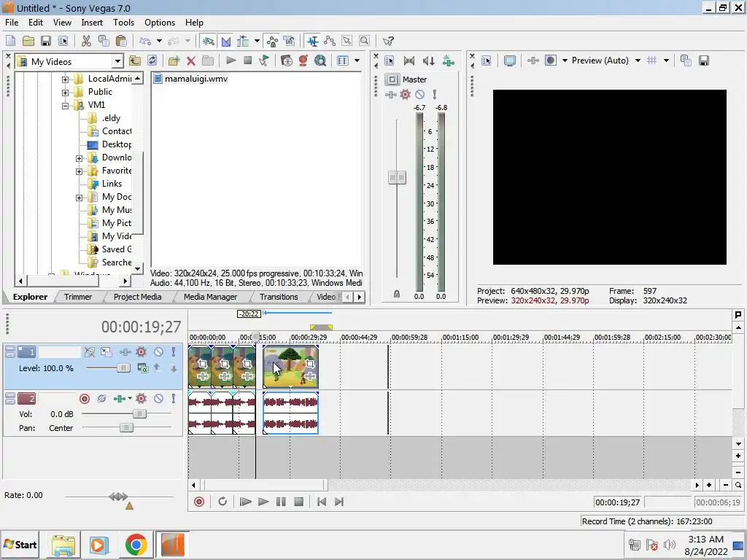Open the Insert menu
The image size is (747, 560).
coord(92,23)
